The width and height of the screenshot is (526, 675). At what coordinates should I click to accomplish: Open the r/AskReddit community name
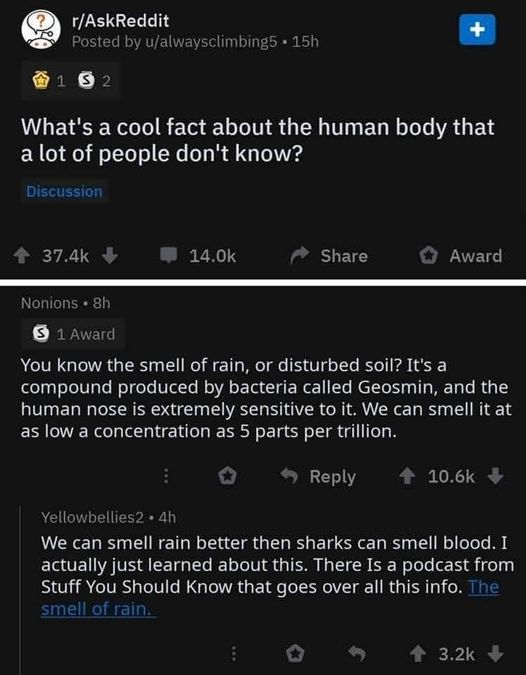pos(121,21)
